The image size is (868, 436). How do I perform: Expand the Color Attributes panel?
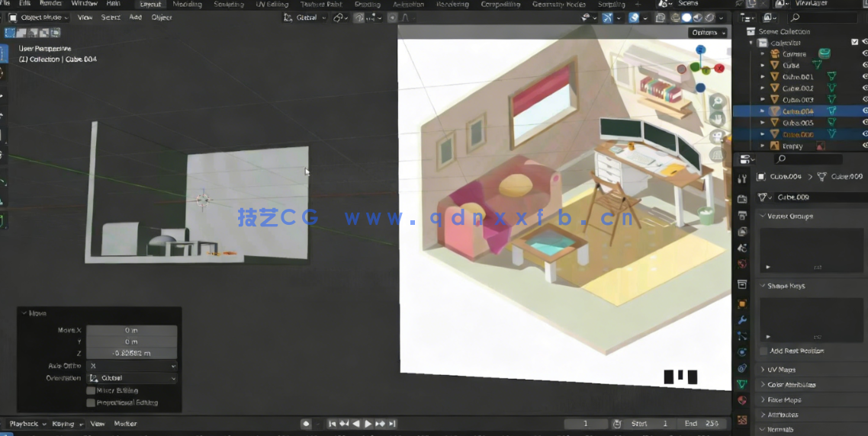click(788, 384)
